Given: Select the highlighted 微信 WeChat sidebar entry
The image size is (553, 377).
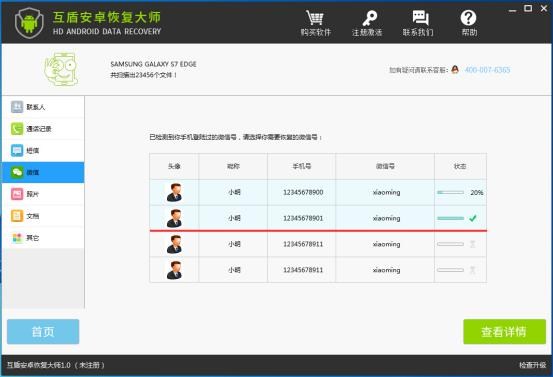Looking at the screenshot, I should 43,172.
